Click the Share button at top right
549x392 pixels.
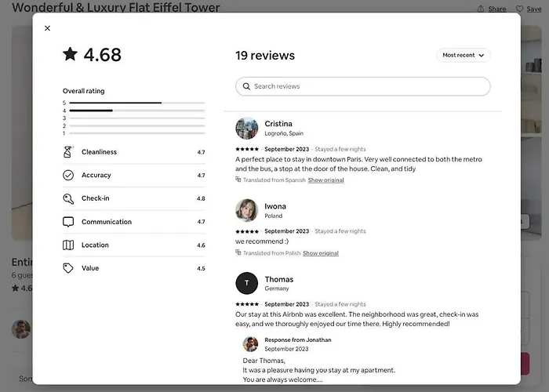(492, 9)
